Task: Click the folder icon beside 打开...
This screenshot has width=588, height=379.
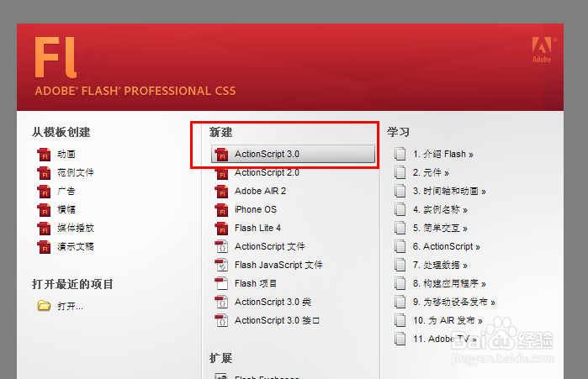Action: click(x=44, y=306)
